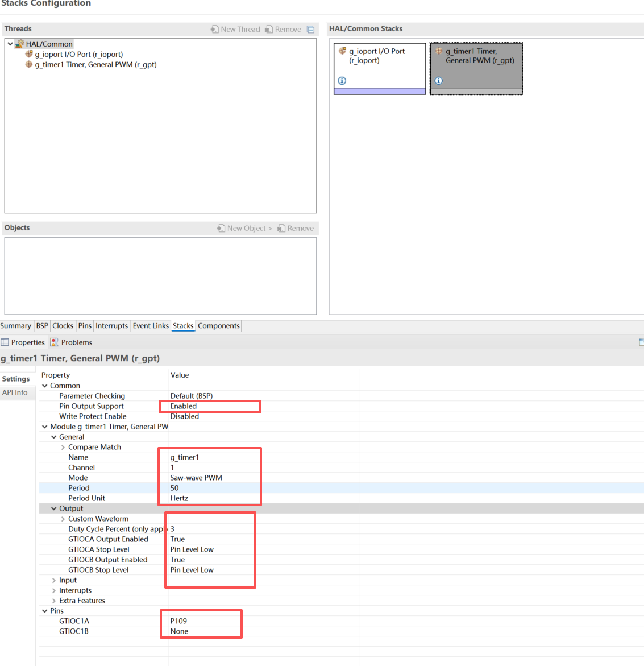Image resolution: width=644 pixels, height=666 pixels.
Task: Click module icon in g_ioport stack block
Action: coord(342,51)
